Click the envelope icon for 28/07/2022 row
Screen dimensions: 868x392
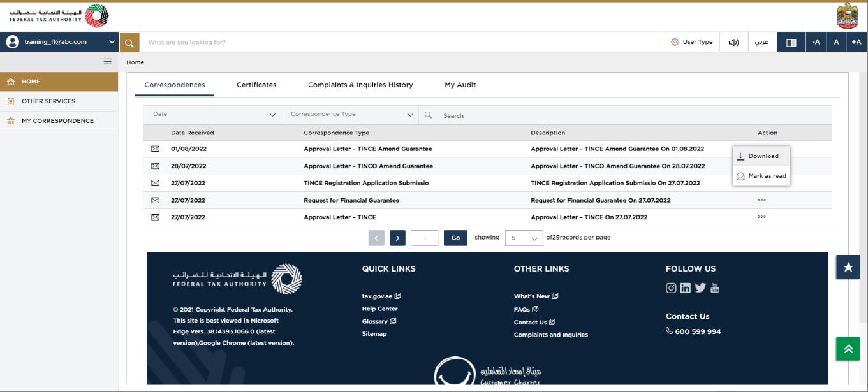(155, 166)
